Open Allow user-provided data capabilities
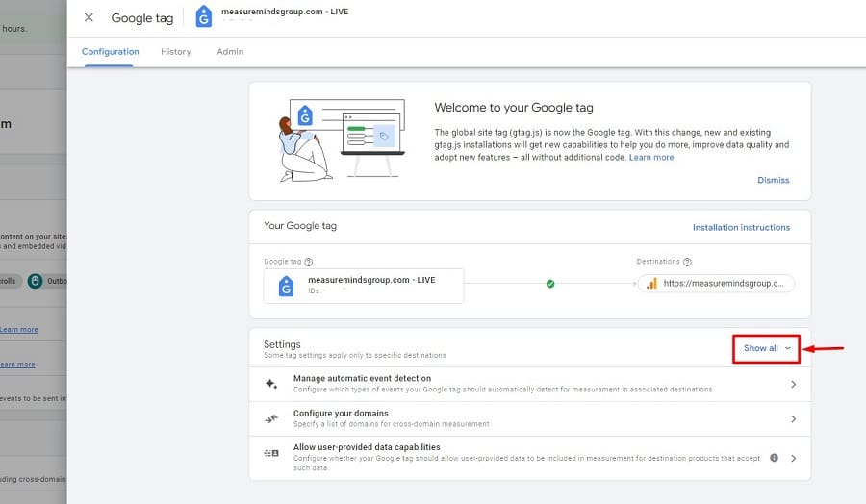 [x=529, y=458]
